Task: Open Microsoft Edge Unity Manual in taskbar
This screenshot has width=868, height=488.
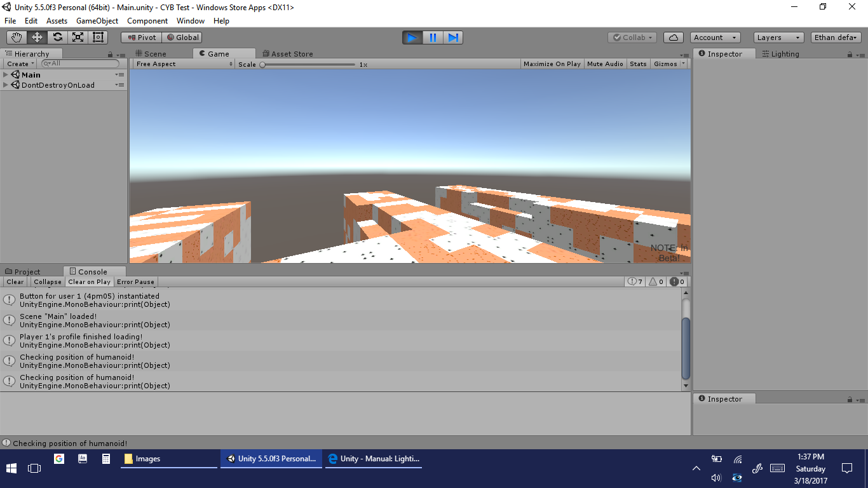Action: point(373,459)
